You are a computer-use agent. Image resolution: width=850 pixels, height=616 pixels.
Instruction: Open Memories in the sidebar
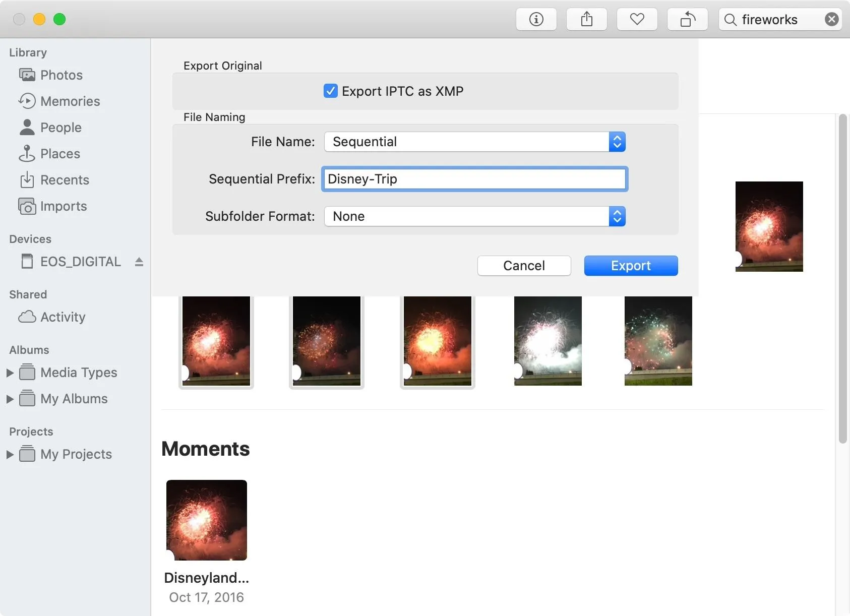[x=71, y=101]
